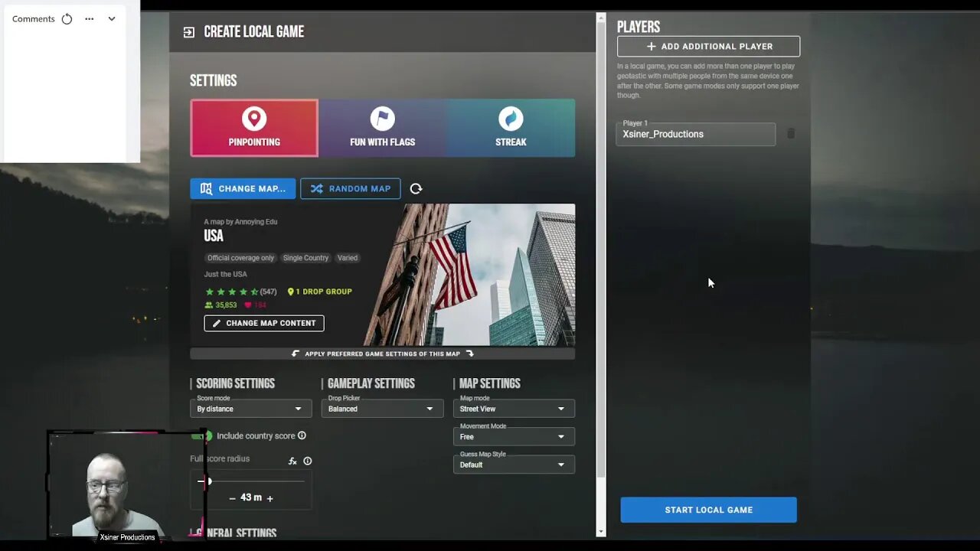Viewport: 980px width, 551px height.
Task: Click the Comments refresh icon
Action: tap(67, 19)
